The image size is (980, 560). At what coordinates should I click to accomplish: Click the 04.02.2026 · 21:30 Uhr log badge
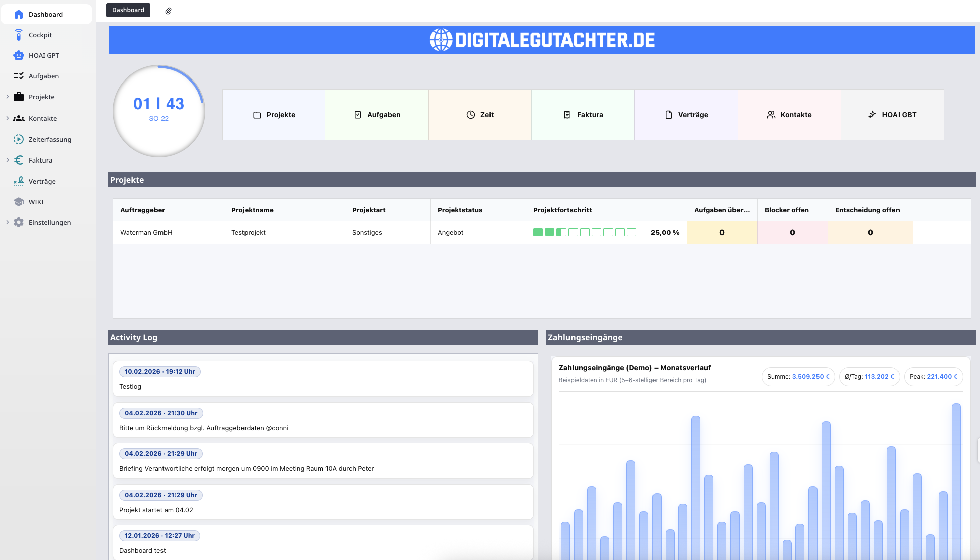click(161, 413)
